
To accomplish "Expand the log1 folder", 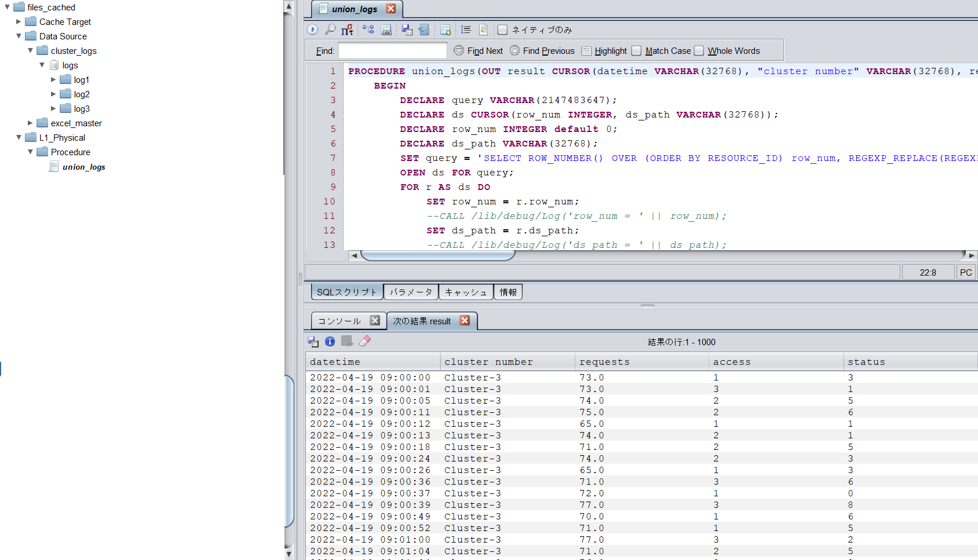I will point(53,79).
